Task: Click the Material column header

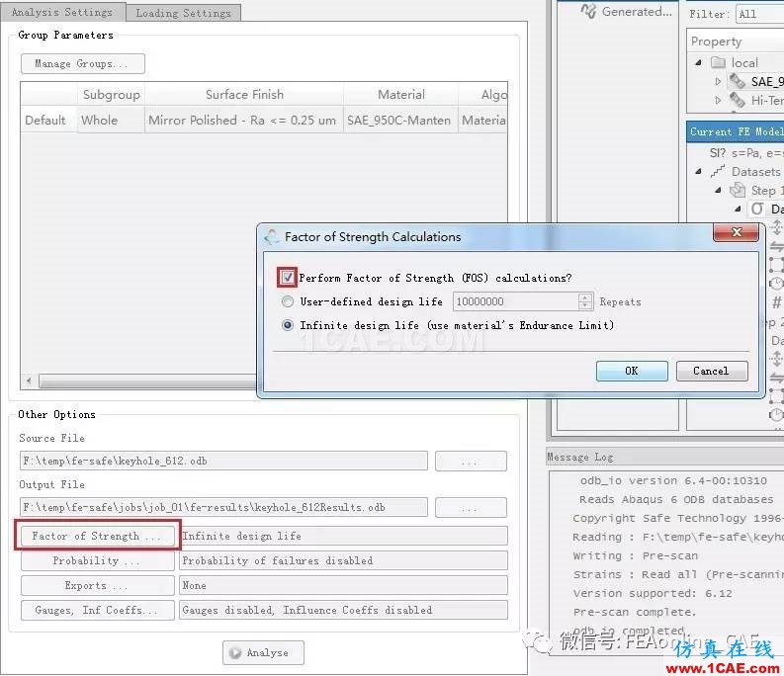Action: click(x=401, y=95)
